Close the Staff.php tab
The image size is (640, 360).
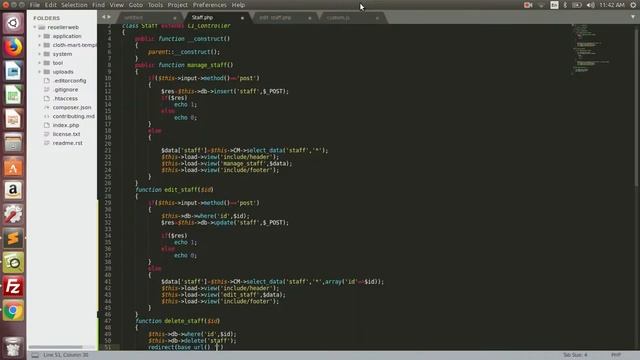coord(242,18)
